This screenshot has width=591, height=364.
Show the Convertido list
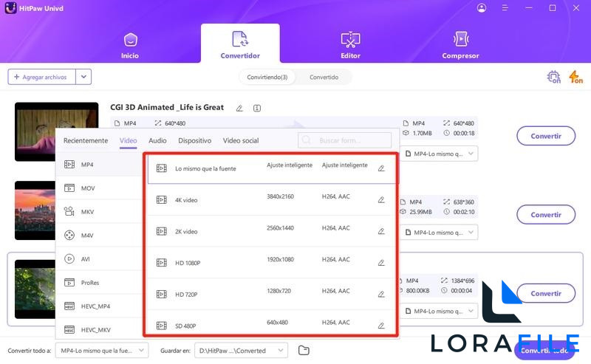(324, 77)
